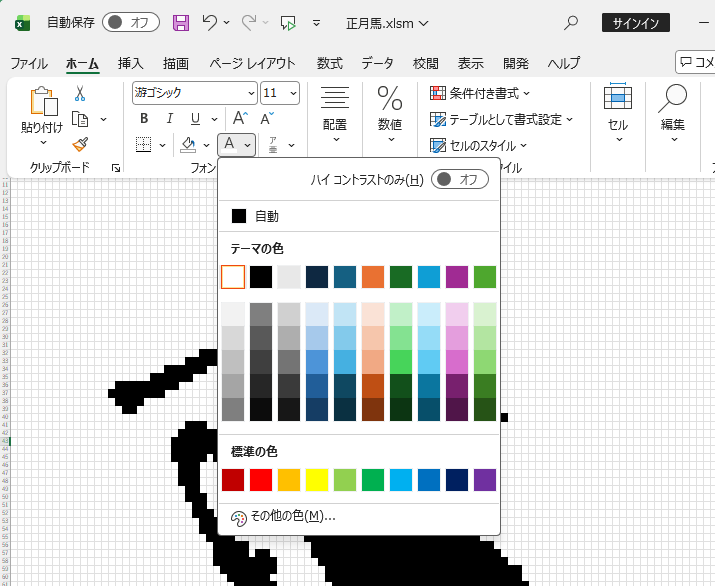Click the Save icon in title bar
This screenshot has height=586, width=715.
pos(181,22)
